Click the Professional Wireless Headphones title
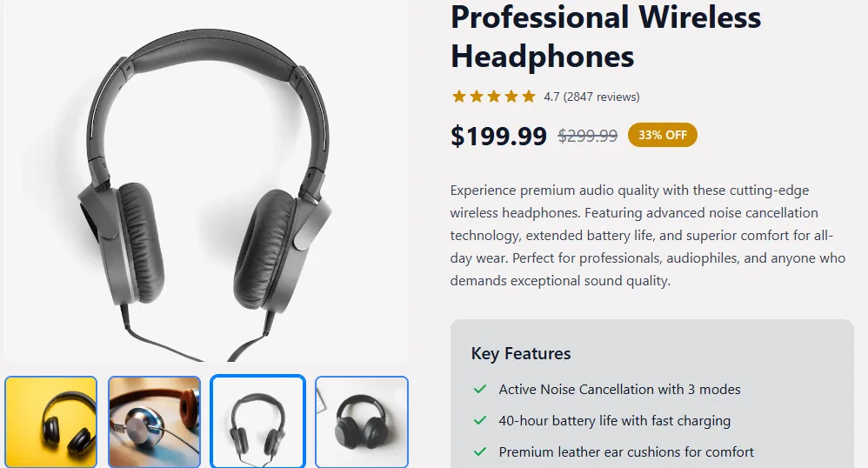Screen dimensions: 868x468 (605, 37)
